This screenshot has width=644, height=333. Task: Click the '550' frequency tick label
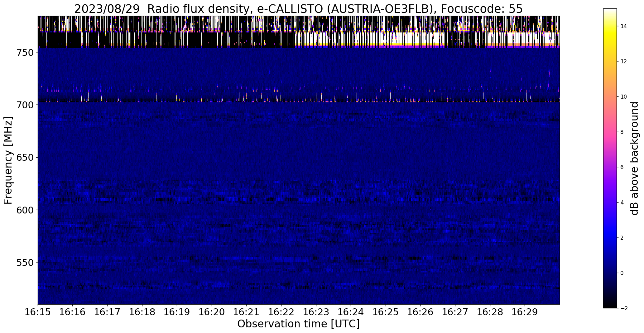pyautogui.click(x=25, y=262)
